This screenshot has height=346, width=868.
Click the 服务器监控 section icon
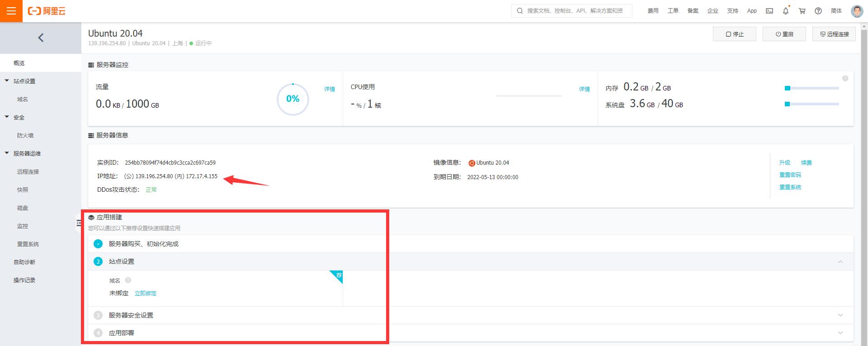click(x=91, y=65)
